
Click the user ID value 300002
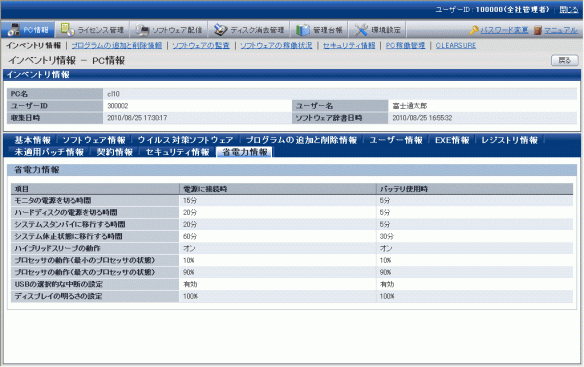[118, 106]
